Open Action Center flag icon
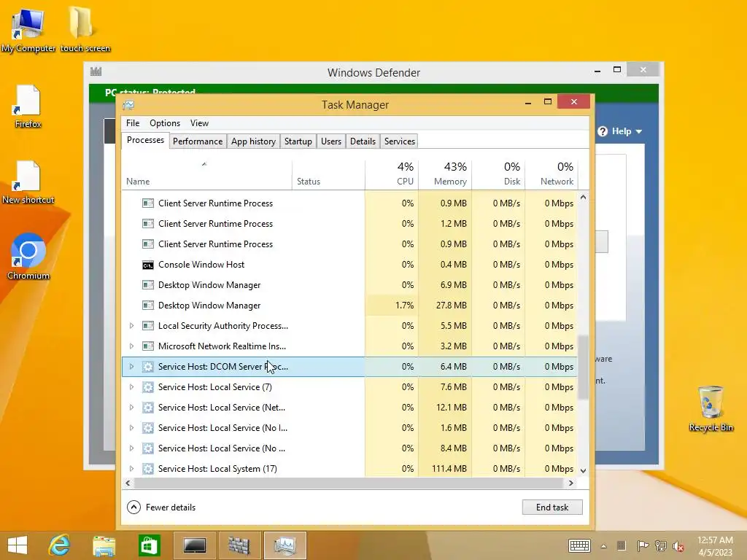The image size is (747, 560). coord(643,545)
